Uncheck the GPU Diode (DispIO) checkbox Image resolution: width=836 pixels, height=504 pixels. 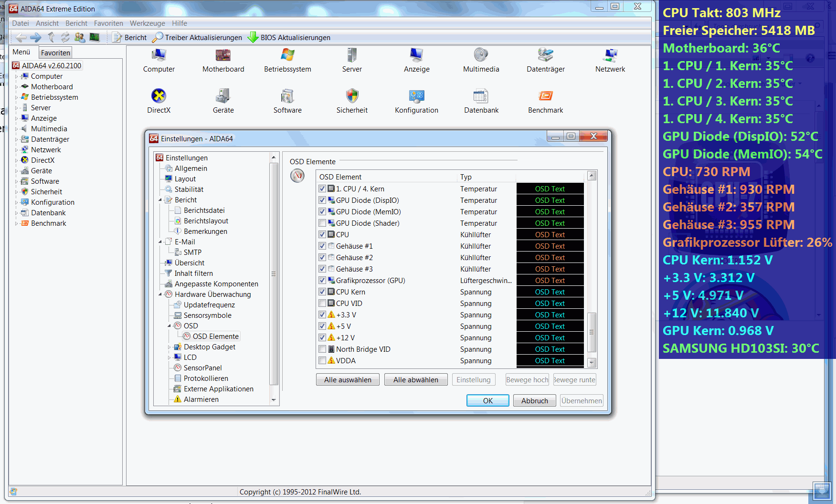click(x=322, y=200)
